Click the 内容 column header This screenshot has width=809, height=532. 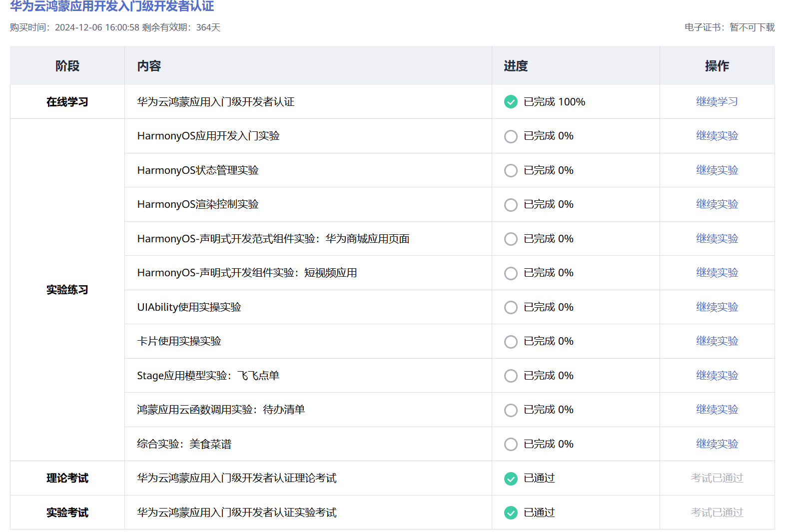point(308,65)
